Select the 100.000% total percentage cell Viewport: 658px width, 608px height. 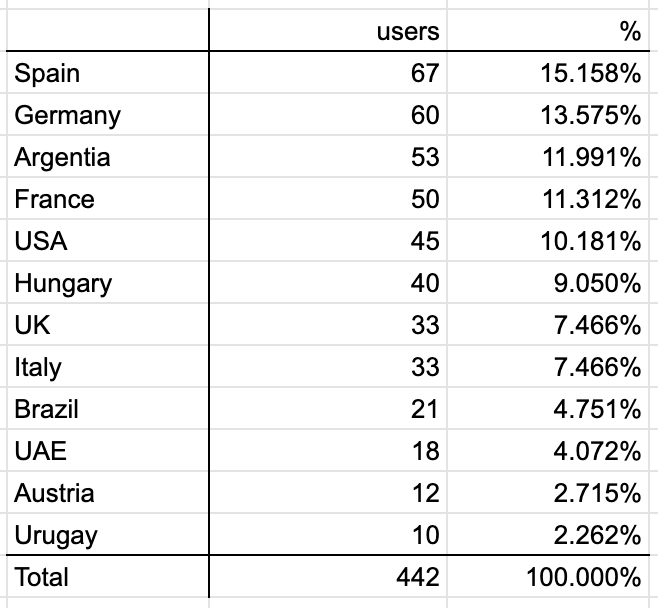pyautogui.click(x=548, y=577)
